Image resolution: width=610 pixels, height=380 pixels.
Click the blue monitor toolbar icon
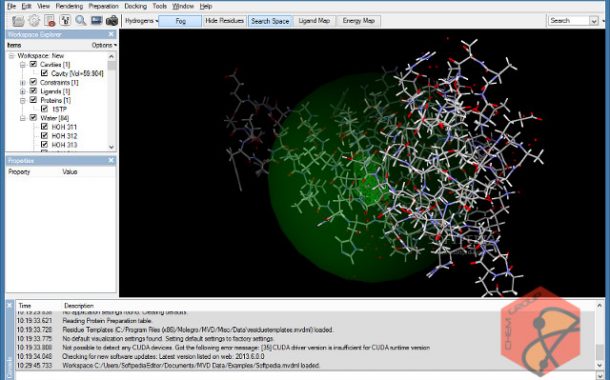[x=96, y=20]
